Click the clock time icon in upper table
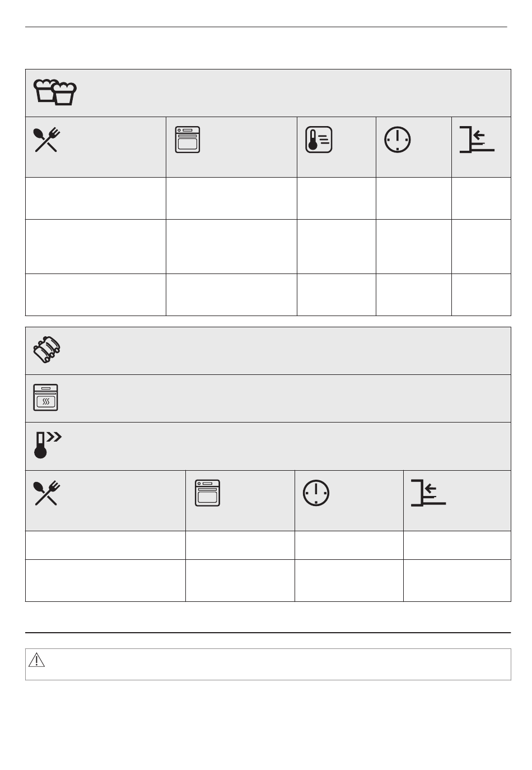This screenshot has height=770, width=532. pyautogui.click(x=398, y=140)
